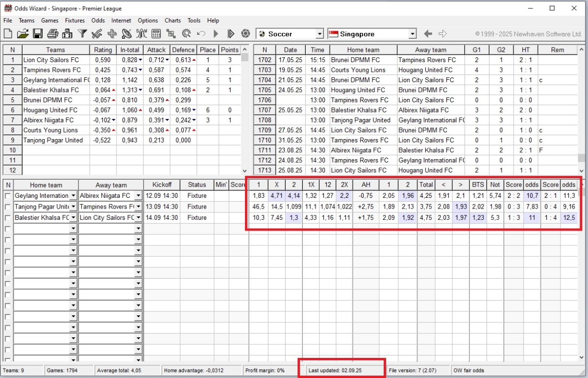The height and width of the screenshot is (378, 588).
Task: Open the Charts menu
Action: point(172,21)
